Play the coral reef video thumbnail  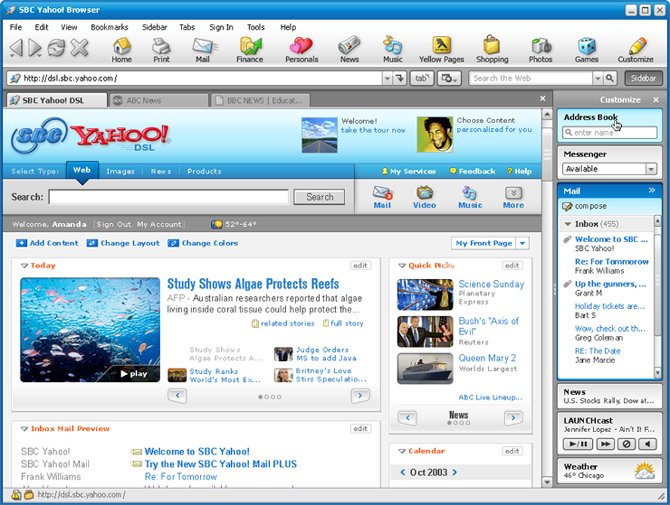(90, 330)
